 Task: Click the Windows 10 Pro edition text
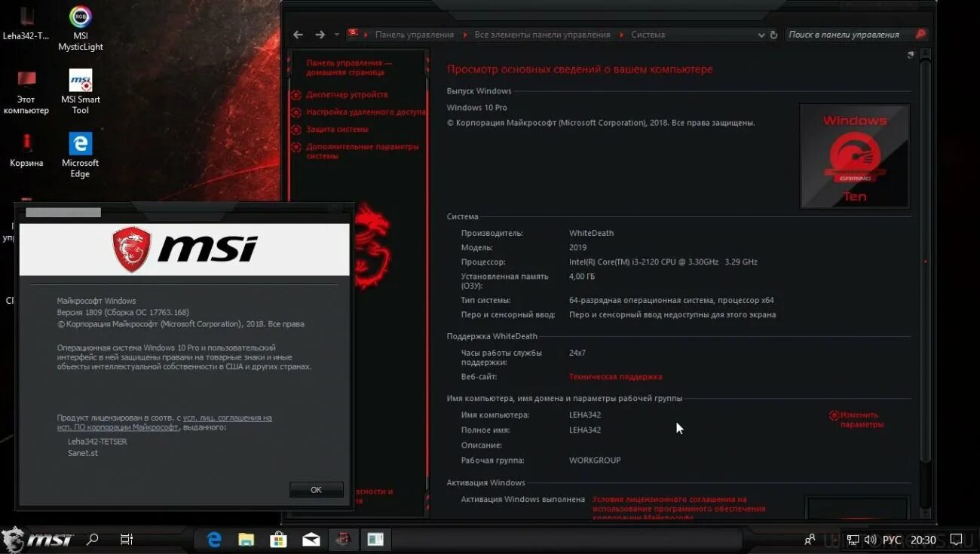pyautogui.click(x=477, y=109)
